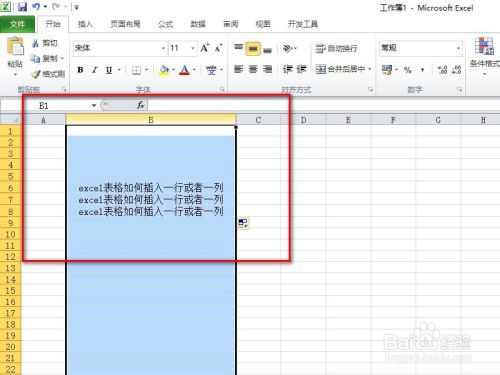500x375 pixels.
Task: Switch to the 开发工具 Developer tab
Action: [x=303, y=24]
